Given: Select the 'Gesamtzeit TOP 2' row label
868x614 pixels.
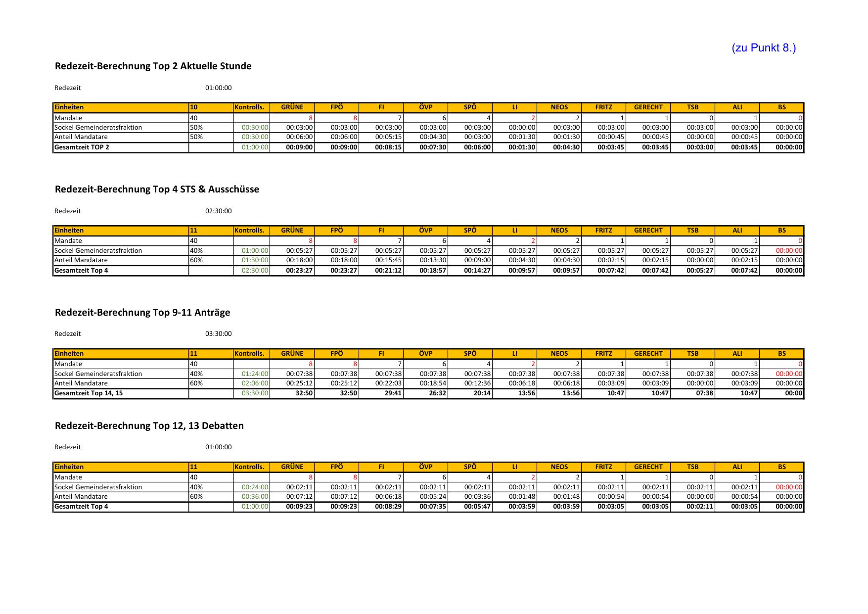Looking at the screenshot, I should [82, 147].
